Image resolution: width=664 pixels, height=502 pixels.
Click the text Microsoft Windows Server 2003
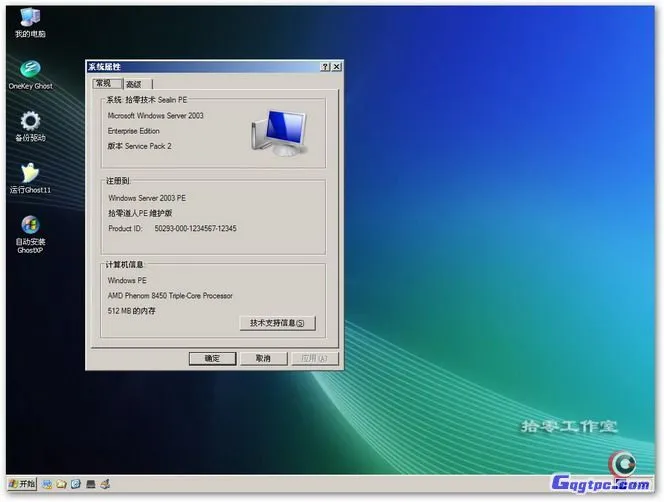pos(155,116)
